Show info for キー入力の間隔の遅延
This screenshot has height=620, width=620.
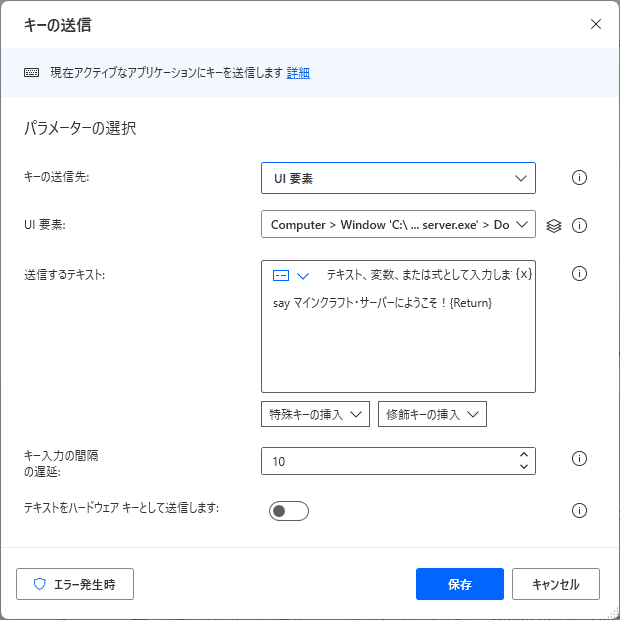click(579, 459)
